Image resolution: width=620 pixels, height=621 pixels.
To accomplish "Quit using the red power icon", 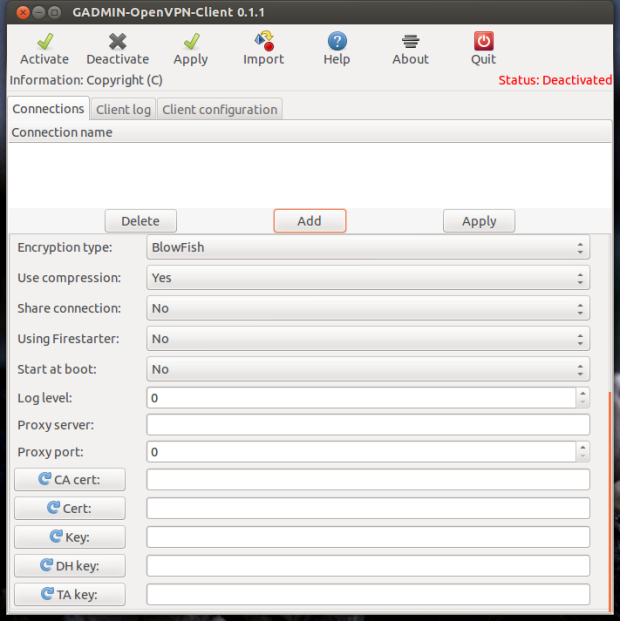I will click(x=484, y=41).
